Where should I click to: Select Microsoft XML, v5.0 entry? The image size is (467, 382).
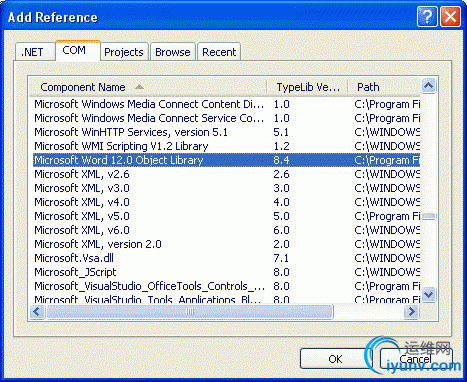tap(226, 216)
